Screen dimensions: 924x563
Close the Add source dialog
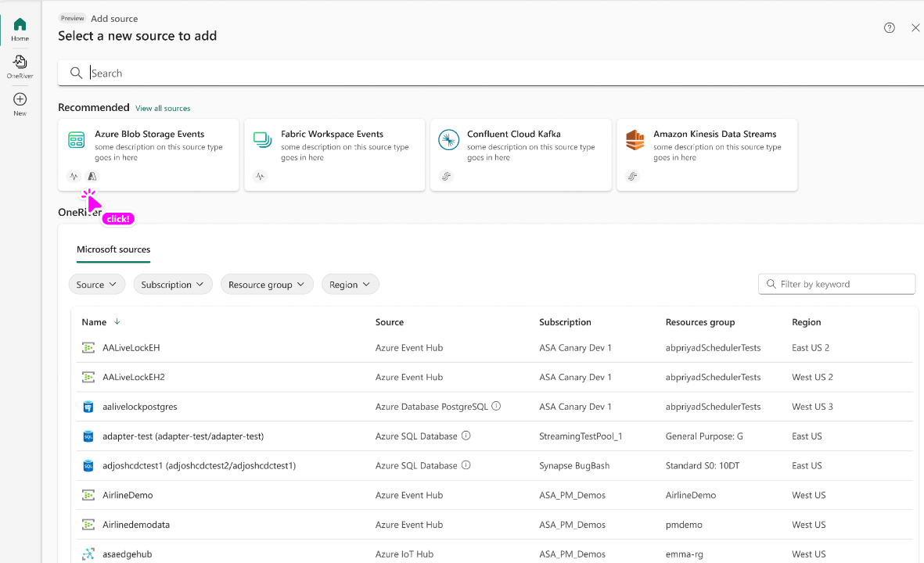[915, 27]
